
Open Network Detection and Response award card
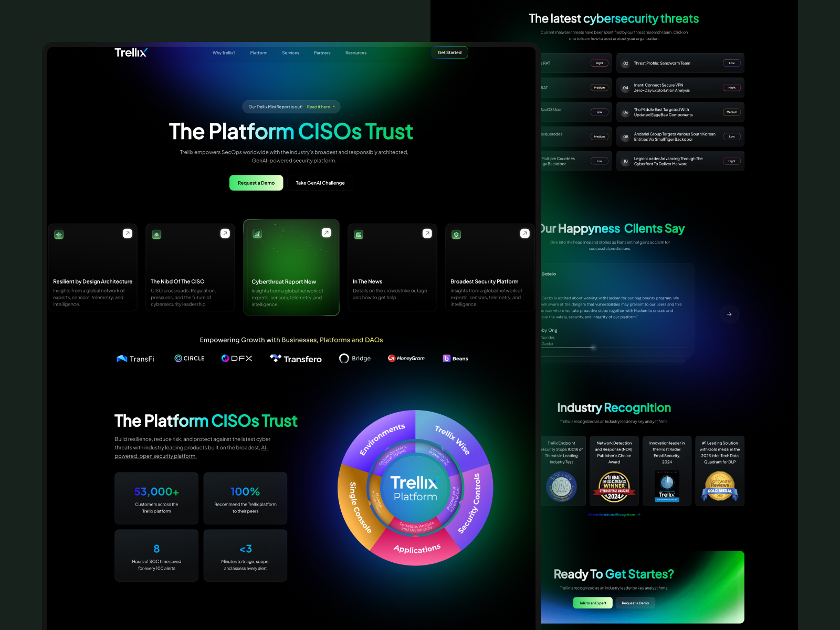(x=614, y=471)
